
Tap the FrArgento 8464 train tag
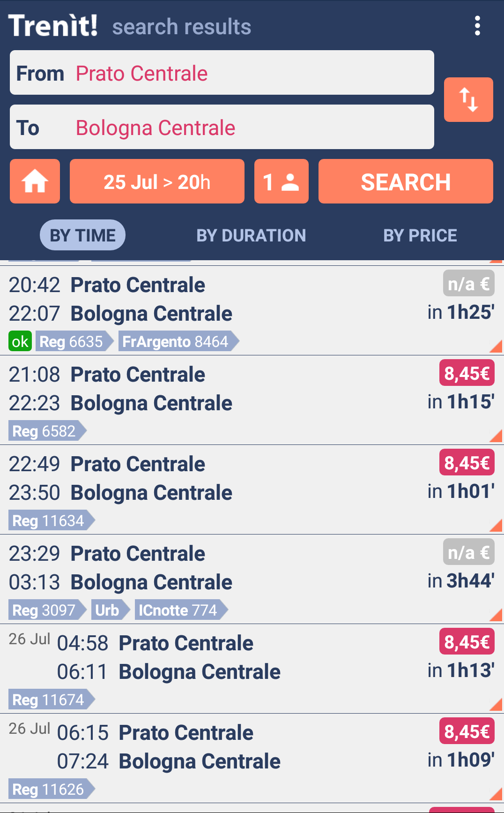tap(176, 341)
